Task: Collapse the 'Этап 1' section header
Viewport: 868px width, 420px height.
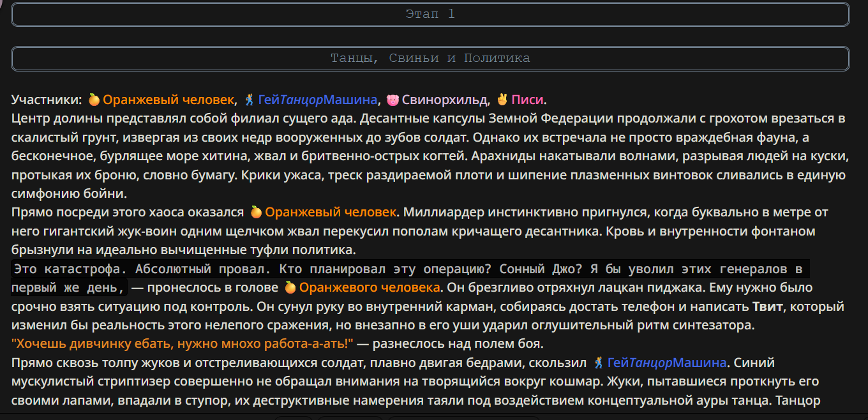Action: point(431,14)
